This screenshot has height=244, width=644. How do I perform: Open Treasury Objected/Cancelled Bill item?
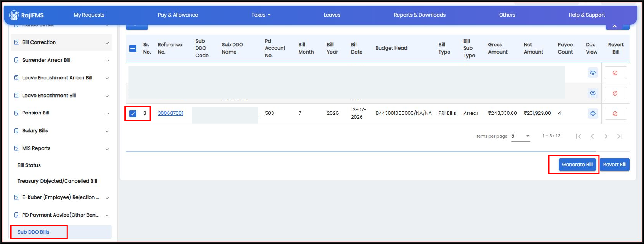click(x=57, y=181)
